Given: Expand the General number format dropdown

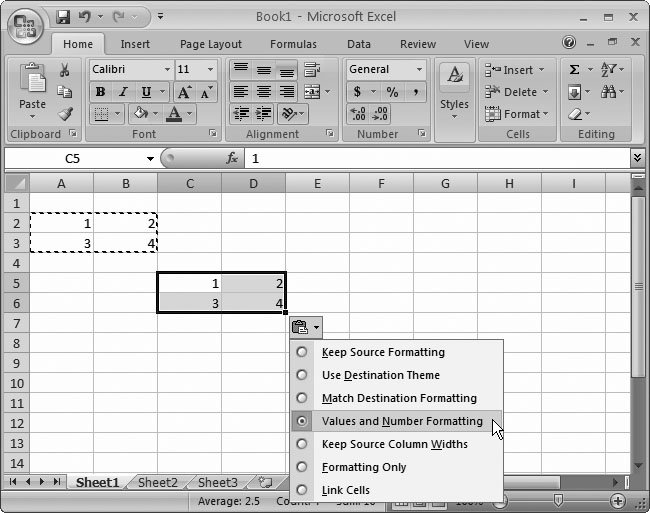Looking at the screenshot, I should click(419, 70).
